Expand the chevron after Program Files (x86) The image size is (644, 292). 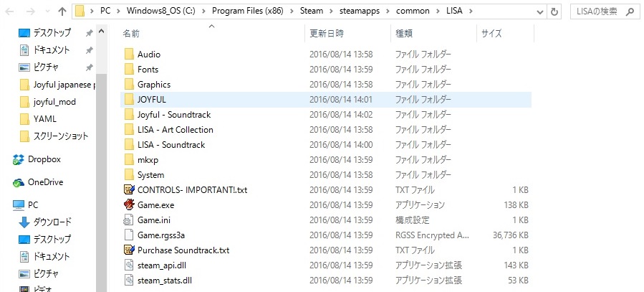coord(292,11)
